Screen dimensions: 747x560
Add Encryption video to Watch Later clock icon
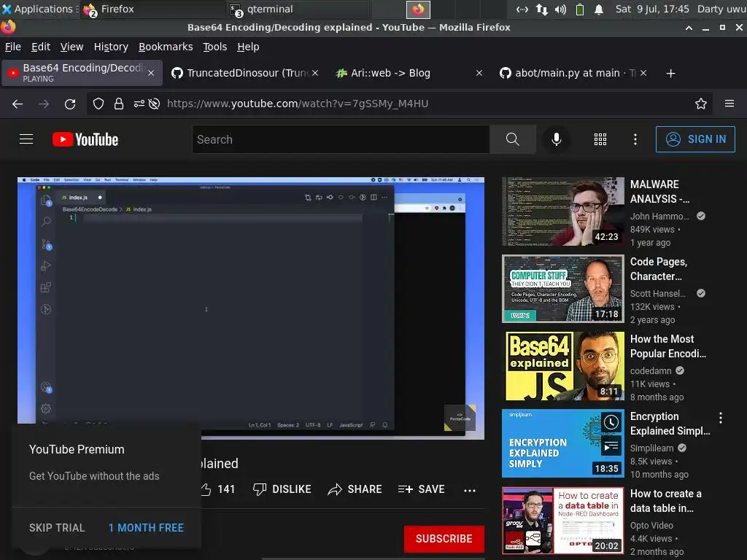tap(611, 422)
